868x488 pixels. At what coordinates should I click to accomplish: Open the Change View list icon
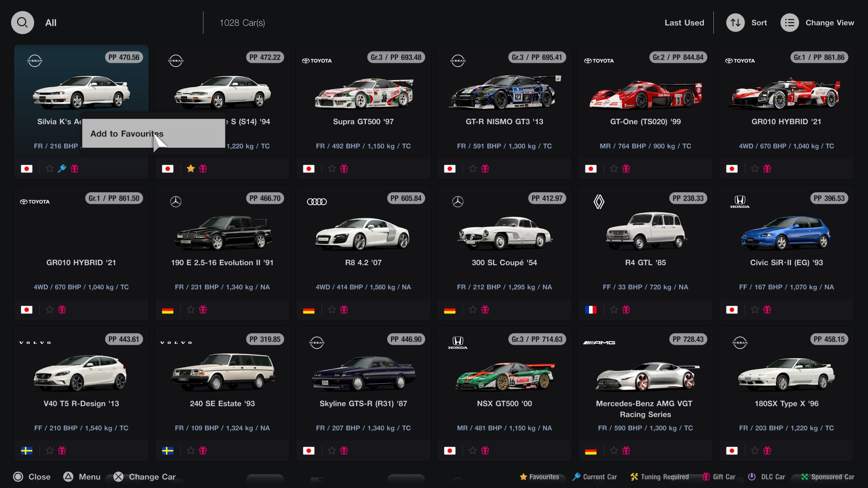(790, 23)
